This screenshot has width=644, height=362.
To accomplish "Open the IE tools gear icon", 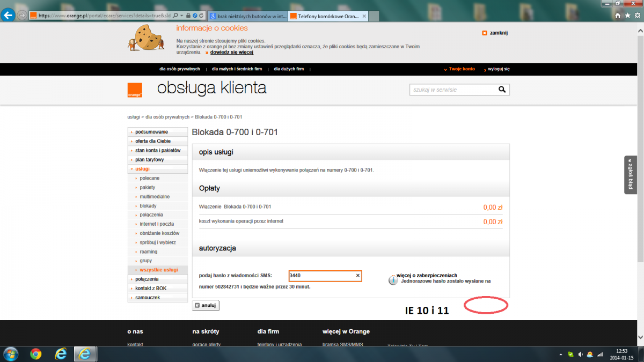I will (x=636, y=16).
